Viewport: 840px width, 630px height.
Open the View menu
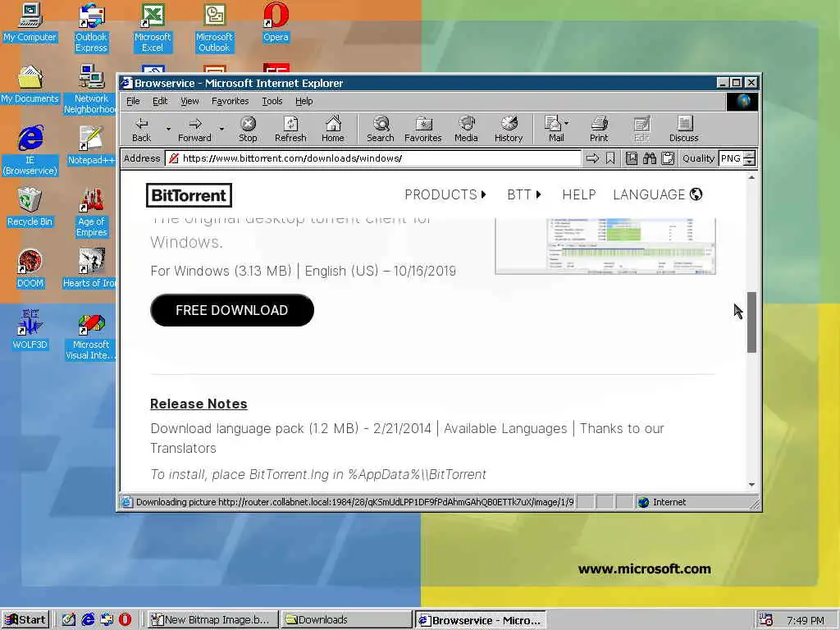[189, 101]
